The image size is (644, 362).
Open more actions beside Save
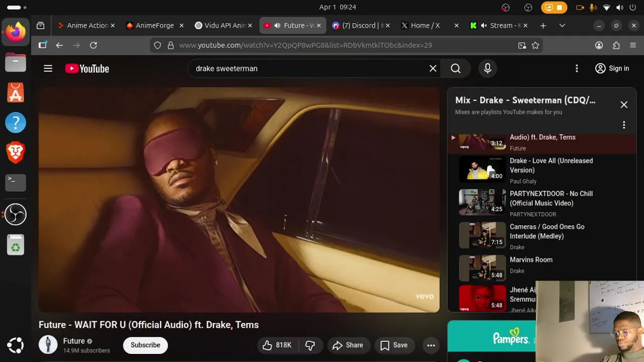click(x=431, y=345)
